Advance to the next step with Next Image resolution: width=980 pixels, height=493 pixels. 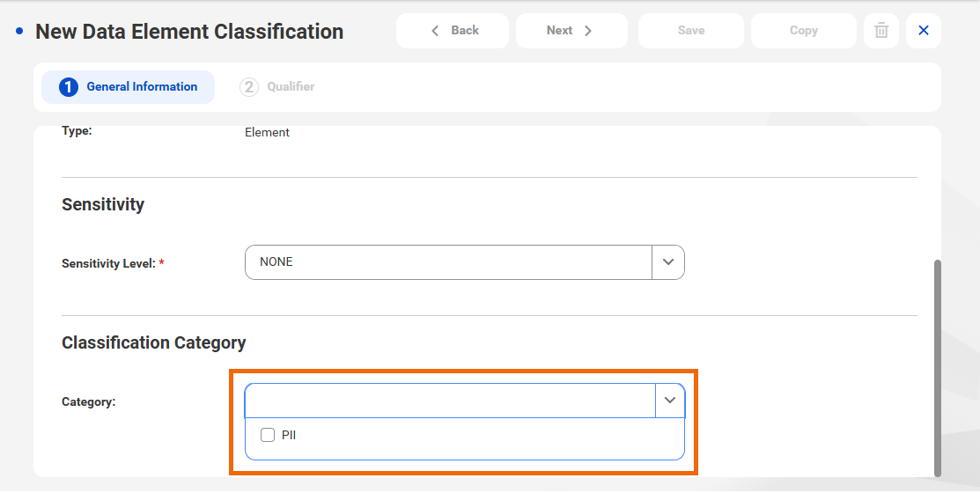pos(571,31)
